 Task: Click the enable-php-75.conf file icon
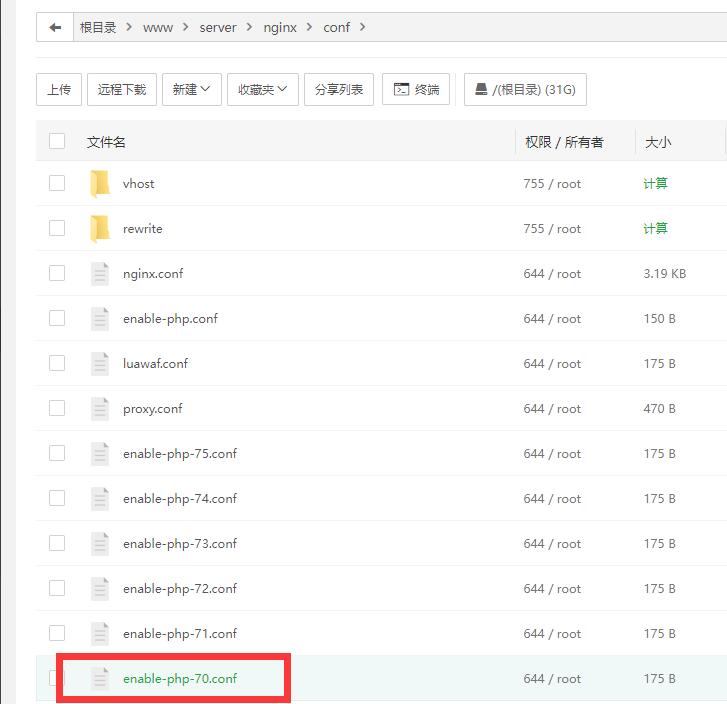pyautogui.click(x=100, y=454)
